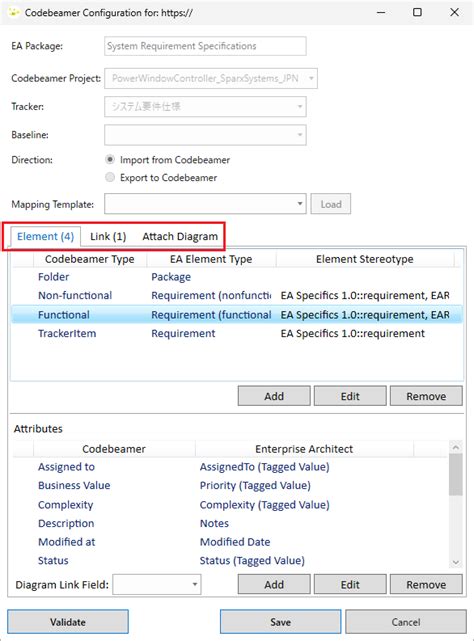Click the attributes scrollbar up arrow

(x=456, y=447)
